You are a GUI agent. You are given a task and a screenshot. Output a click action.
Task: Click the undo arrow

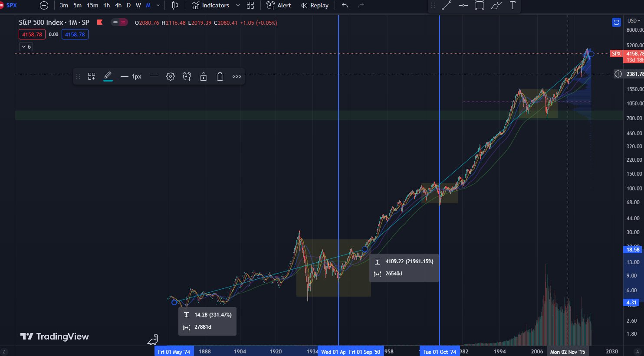point(345,5)
